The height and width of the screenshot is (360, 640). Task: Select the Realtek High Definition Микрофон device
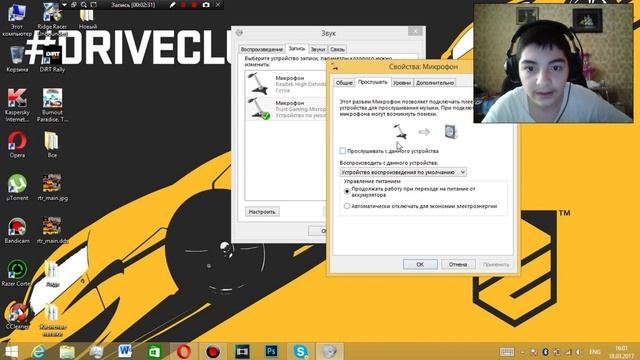coord(286,84)
